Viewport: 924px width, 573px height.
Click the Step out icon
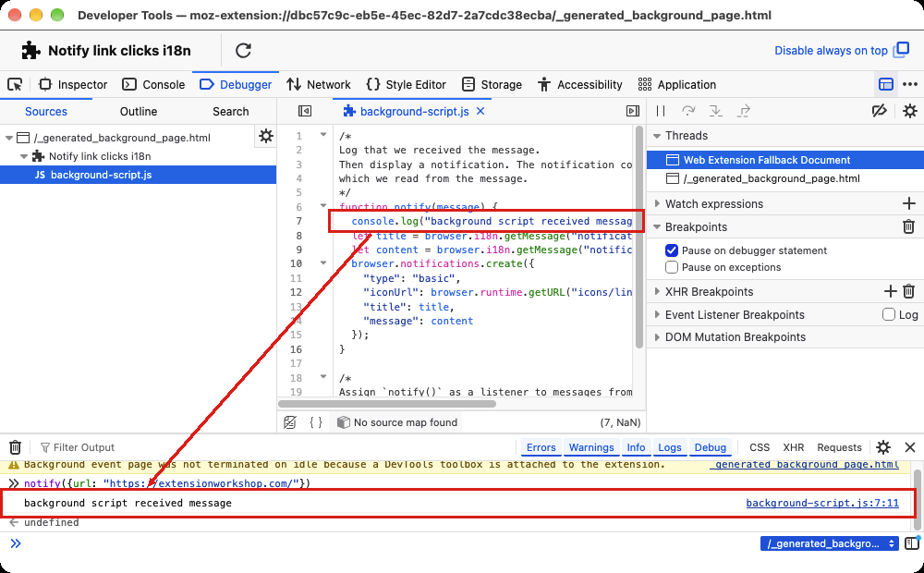pyautogui.click(x=744, y=111)
